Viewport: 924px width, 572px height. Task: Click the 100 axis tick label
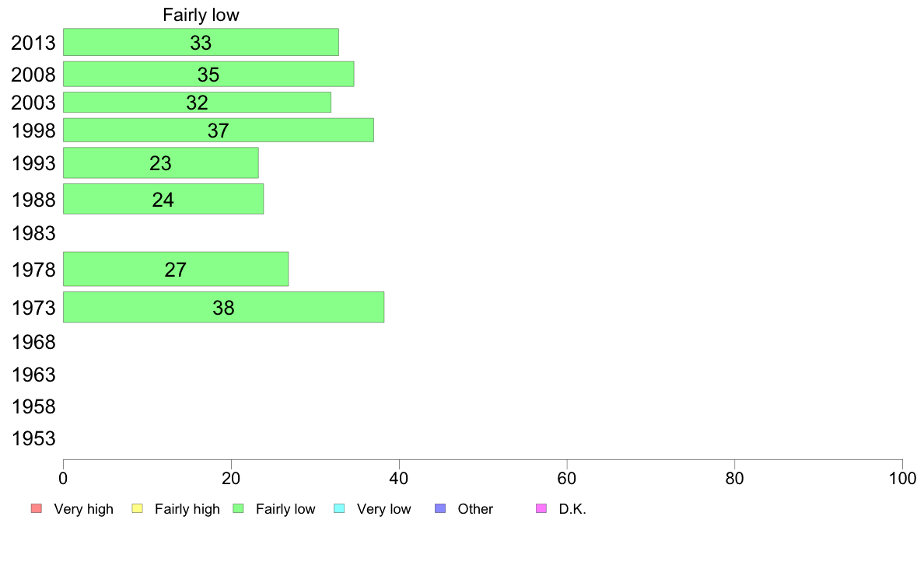click(902, 478)
